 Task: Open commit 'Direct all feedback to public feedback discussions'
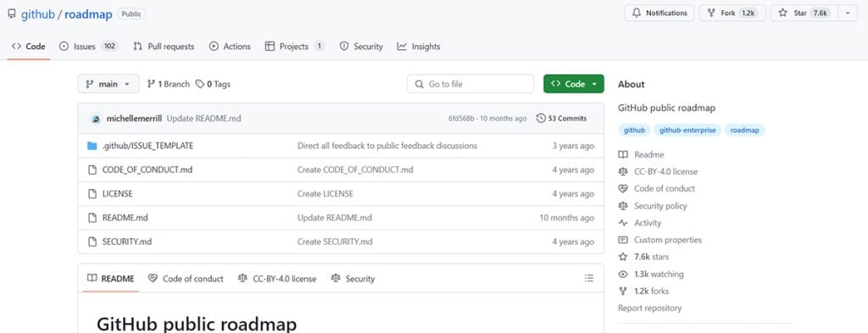click(387, 146)
